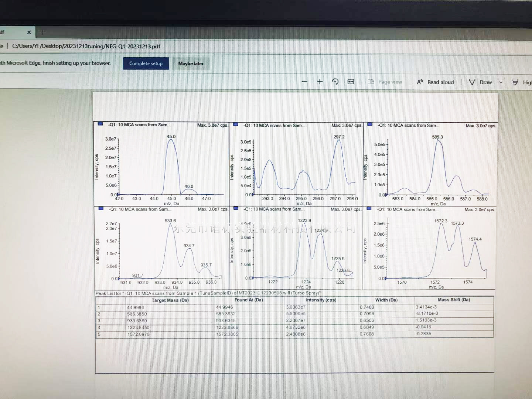
Task: Open a new browser tab
Action: (x=42, y=32)
